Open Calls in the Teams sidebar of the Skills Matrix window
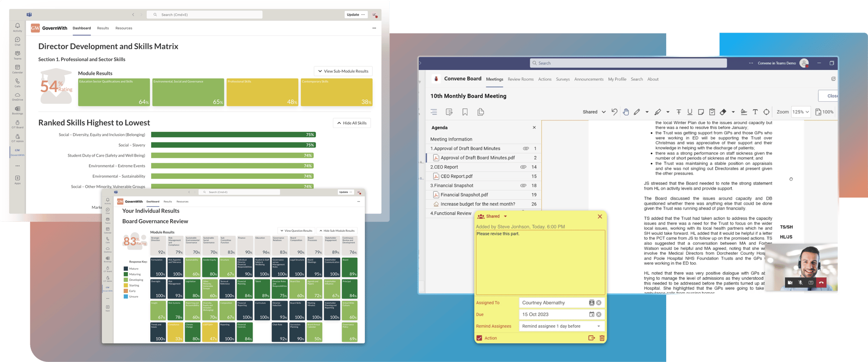This screenshot has width=868, height=362. 17,82
